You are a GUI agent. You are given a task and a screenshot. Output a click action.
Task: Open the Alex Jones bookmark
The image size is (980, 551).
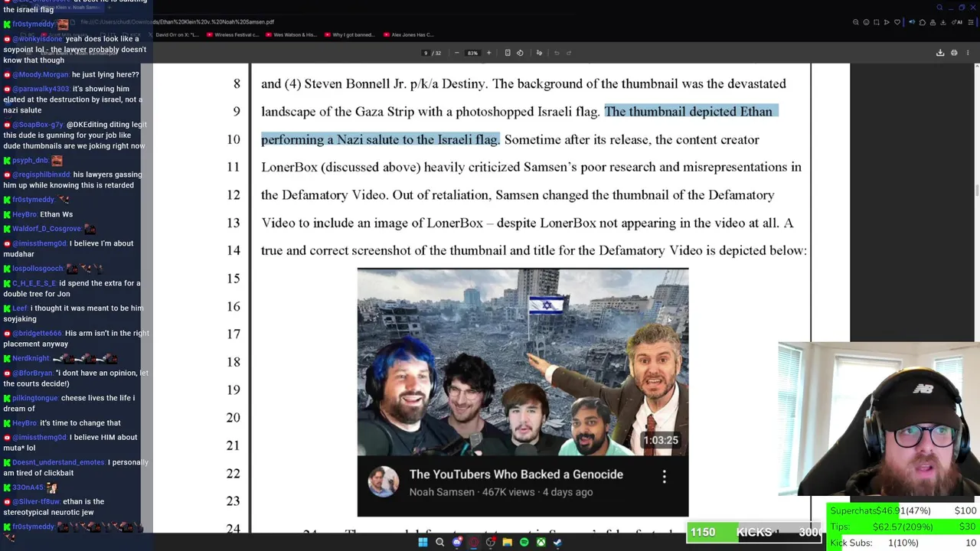click(x=408, y=34)
